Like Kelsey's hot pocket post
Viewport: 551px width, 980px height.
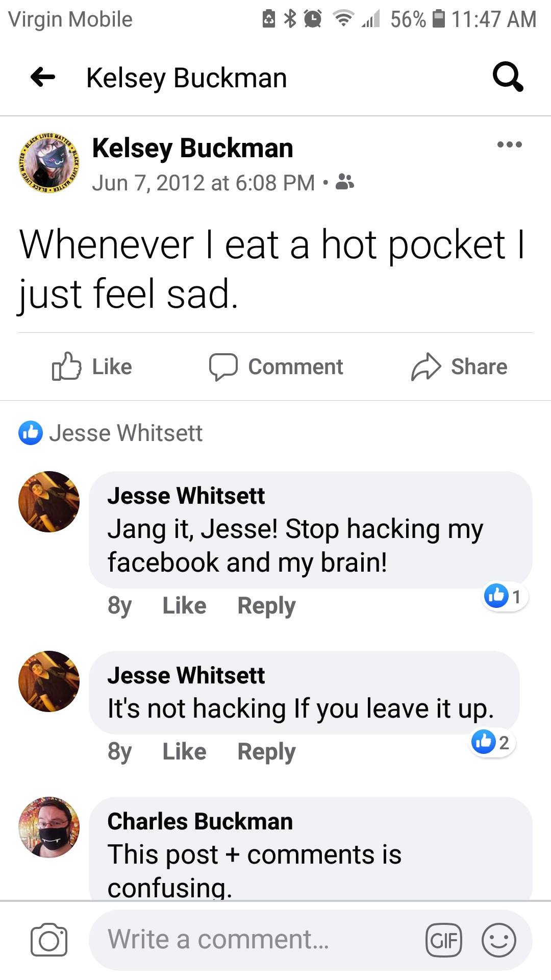tap(92, 366)
